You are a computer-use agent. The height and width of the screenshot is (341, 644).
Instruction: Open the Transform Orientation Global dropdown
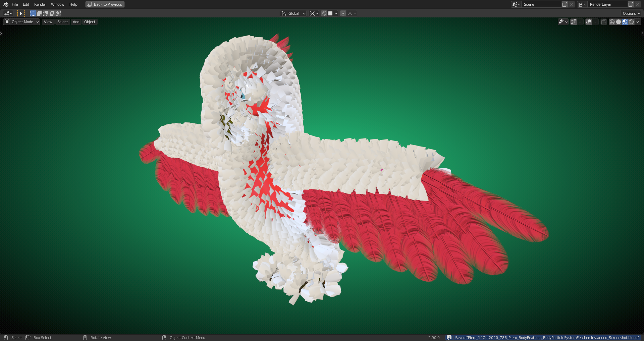tap(293, 13)
